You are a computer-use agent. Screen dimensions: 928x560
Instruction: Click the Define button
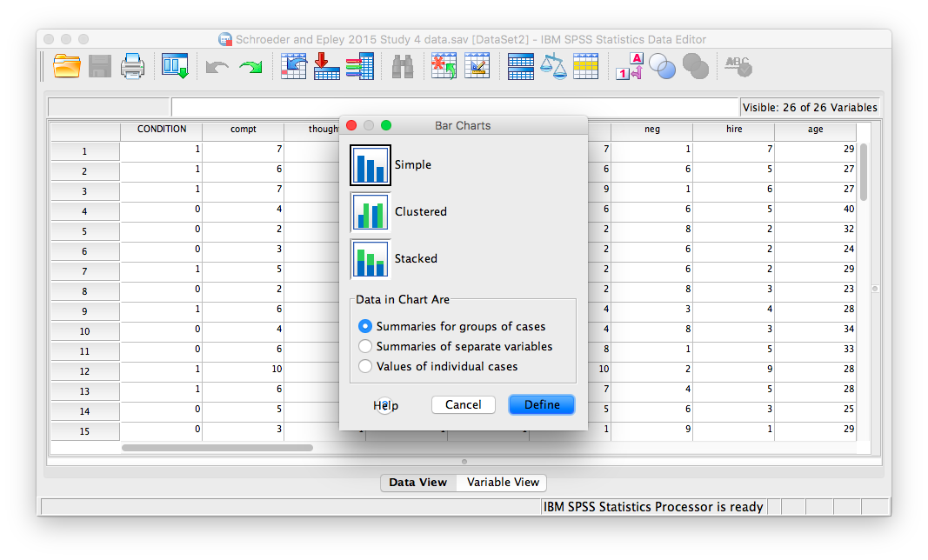(x=542, y=404)
